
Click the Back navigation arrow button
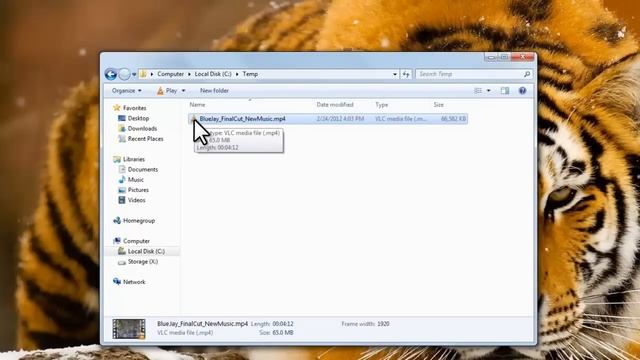coord(111,74)
